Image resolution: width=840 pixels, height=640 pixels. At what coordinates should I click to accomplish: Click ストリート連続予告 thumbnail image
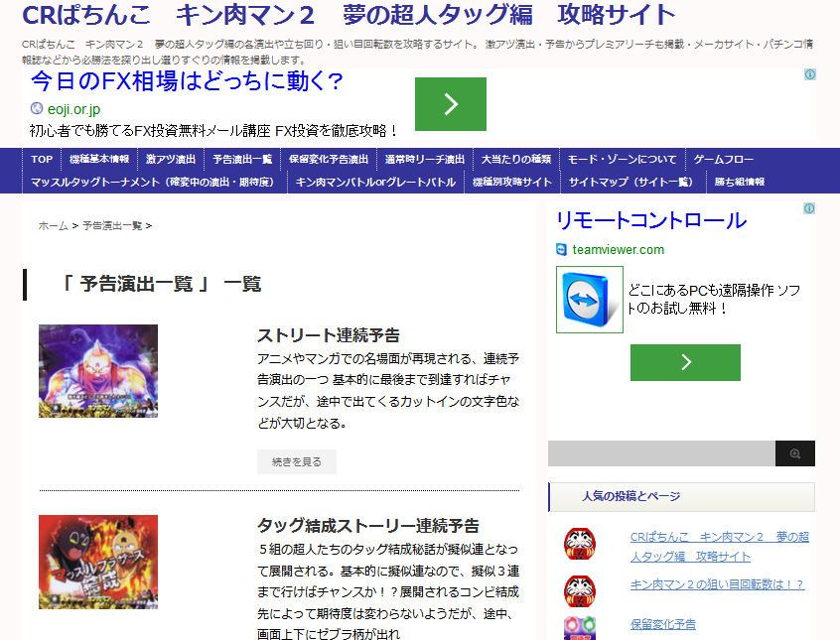point(98,371)
